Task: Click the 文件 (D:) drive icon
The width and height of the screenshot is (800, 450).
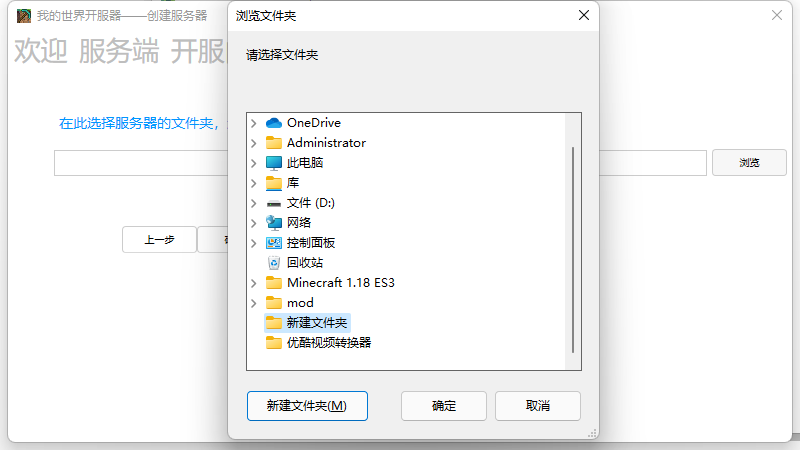Action: tap(274, 204)
